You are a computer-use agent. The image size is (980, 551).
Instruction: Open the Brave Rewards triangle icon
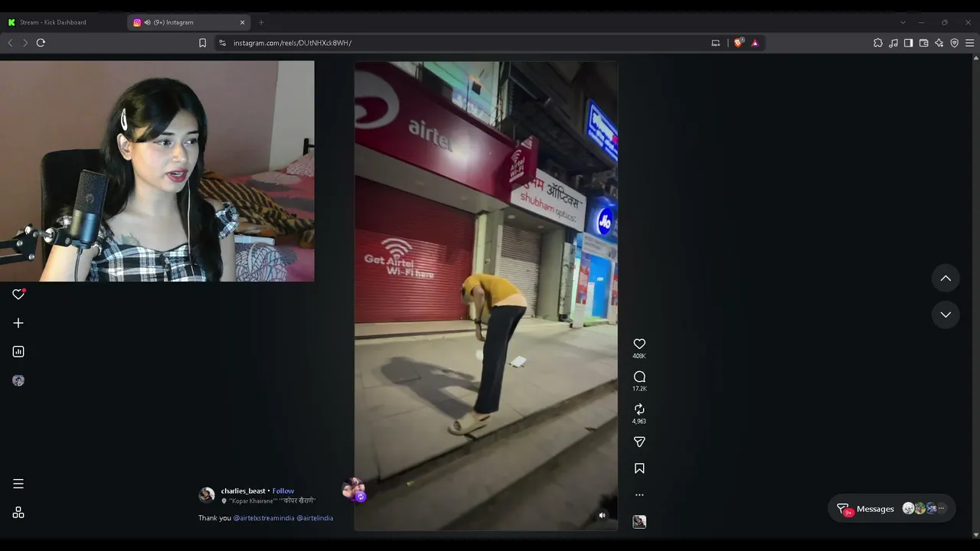click(755, 43)
